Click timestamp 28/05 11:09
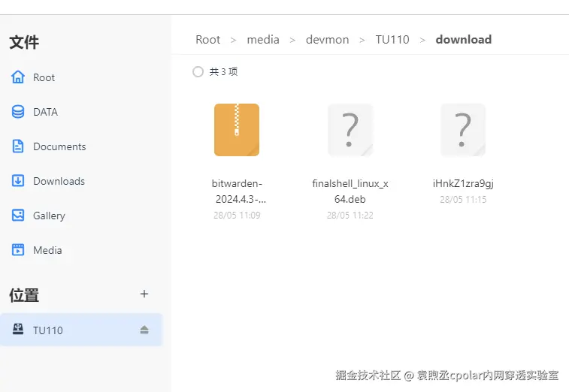 [237, 216]
